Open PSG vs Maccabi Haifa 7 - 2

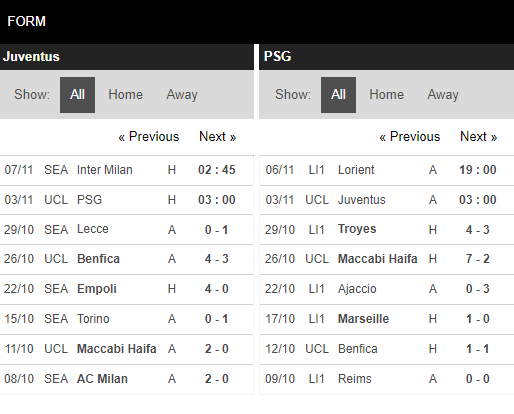click(387, 259)
